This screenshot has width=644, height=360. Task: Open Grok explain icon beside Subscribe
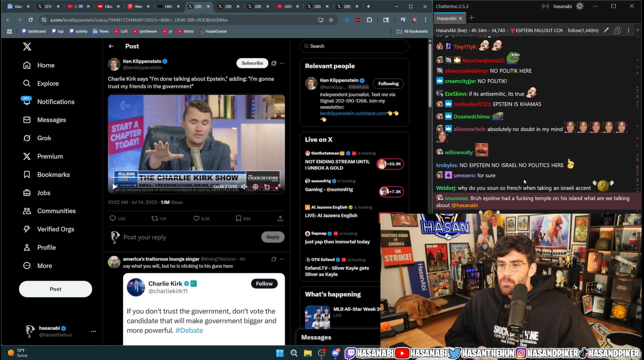(274, 63)
